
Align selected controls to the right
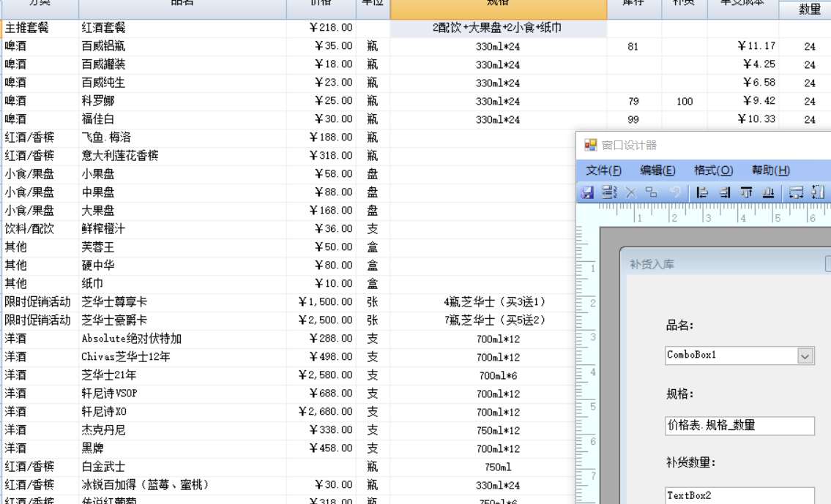[725, 192]
